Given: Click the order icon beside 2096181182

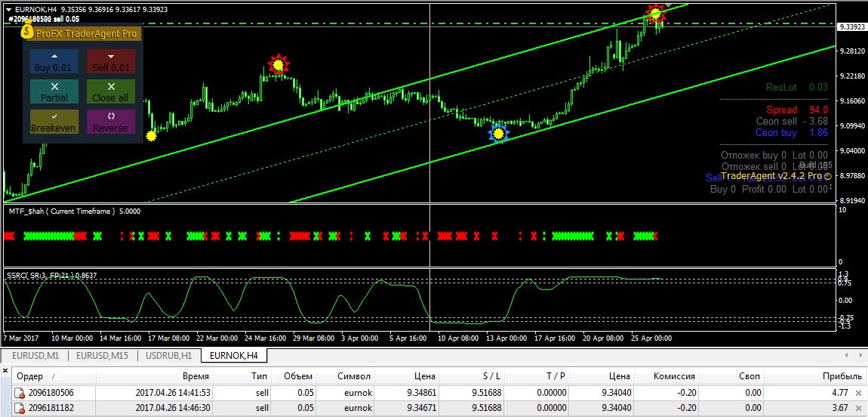Looking at the screenshot, I should [20, 409].
